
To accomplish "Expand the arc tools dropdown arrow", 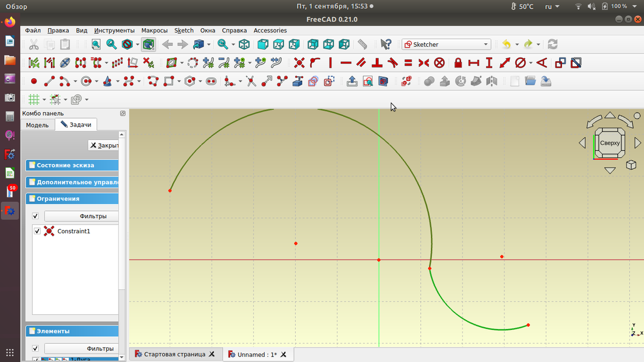I will point(75,82).
